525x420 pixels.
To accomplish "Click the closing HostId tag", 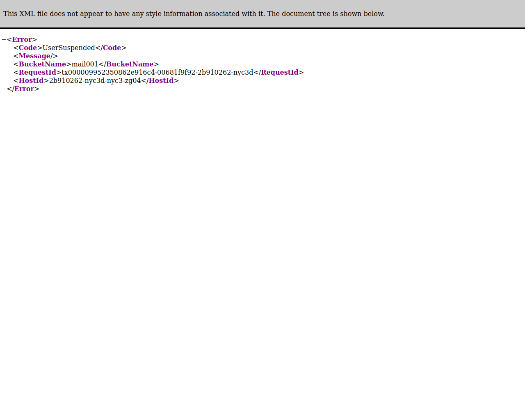I will (160, 81).
